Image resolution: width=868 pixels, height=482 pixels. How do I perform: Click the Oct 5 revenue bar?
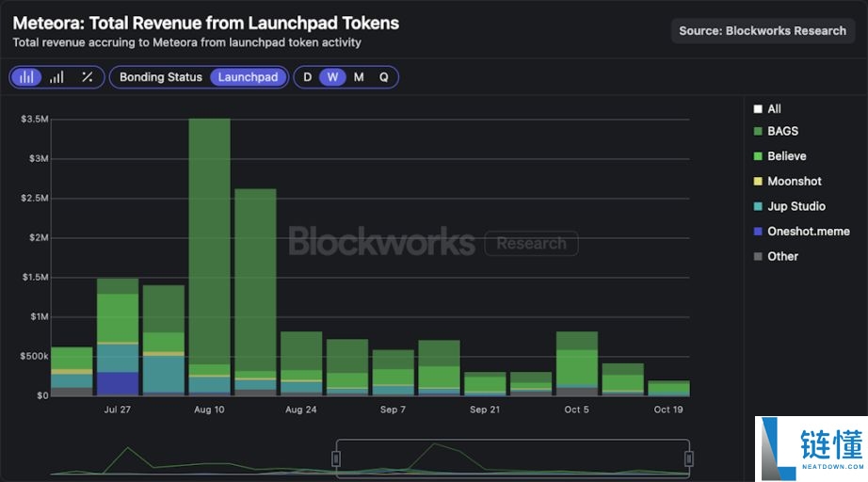click(577, 363)
